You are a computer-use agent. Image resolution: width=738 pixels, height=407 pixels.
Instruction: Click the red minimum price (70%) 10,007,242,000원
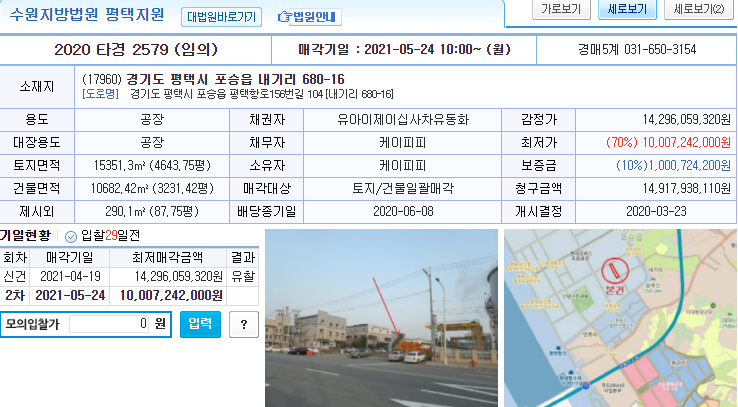pyautogui.click(x=668, y=143)
